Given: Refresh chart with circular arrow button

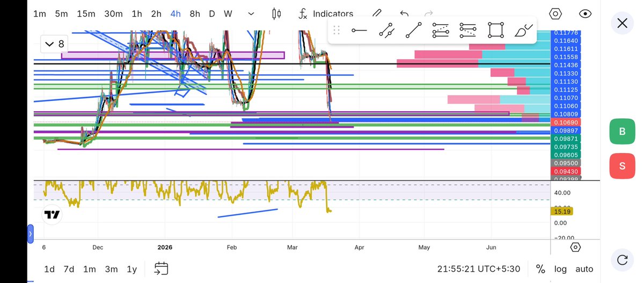Looking at the screenshot, I should click(622, 260).
